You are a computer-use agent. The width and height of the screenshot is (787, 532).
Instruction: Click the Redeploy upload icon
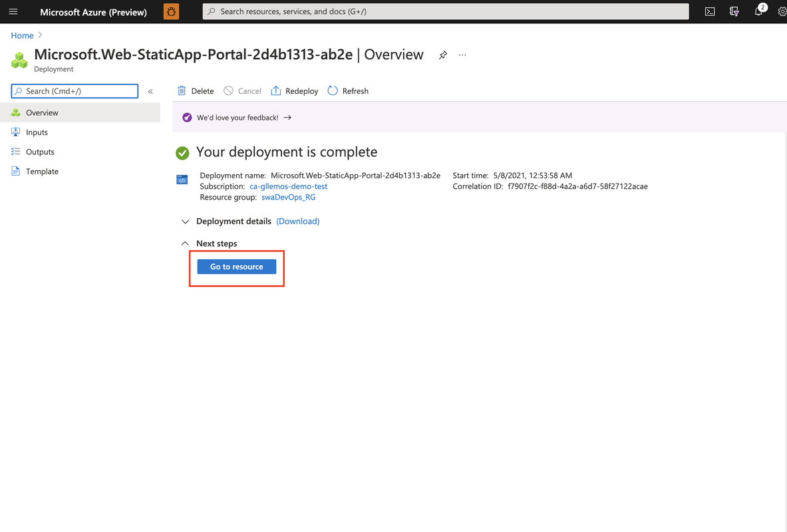(275, 91)
